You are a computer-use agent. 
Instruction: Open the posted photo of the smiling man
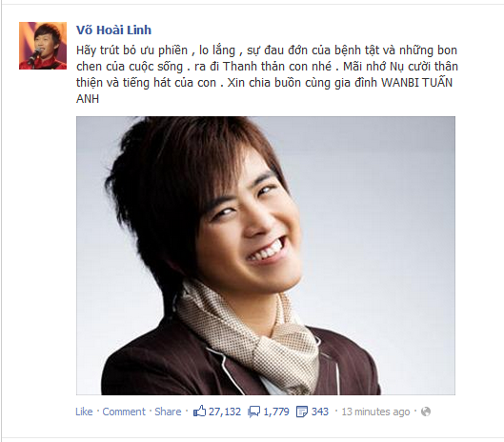point(266,255)
